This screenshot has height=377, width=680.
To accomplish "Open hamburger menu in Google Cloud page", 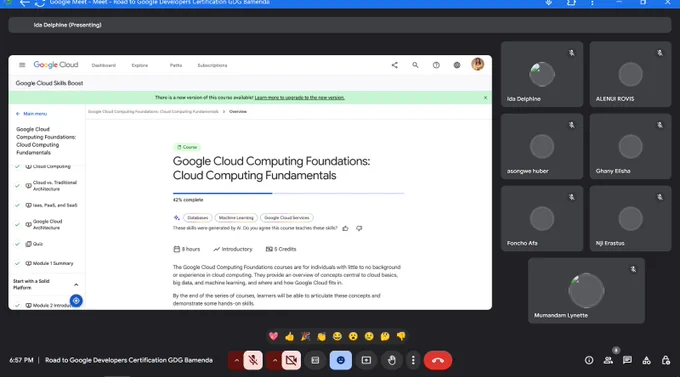I will point(22,65).
